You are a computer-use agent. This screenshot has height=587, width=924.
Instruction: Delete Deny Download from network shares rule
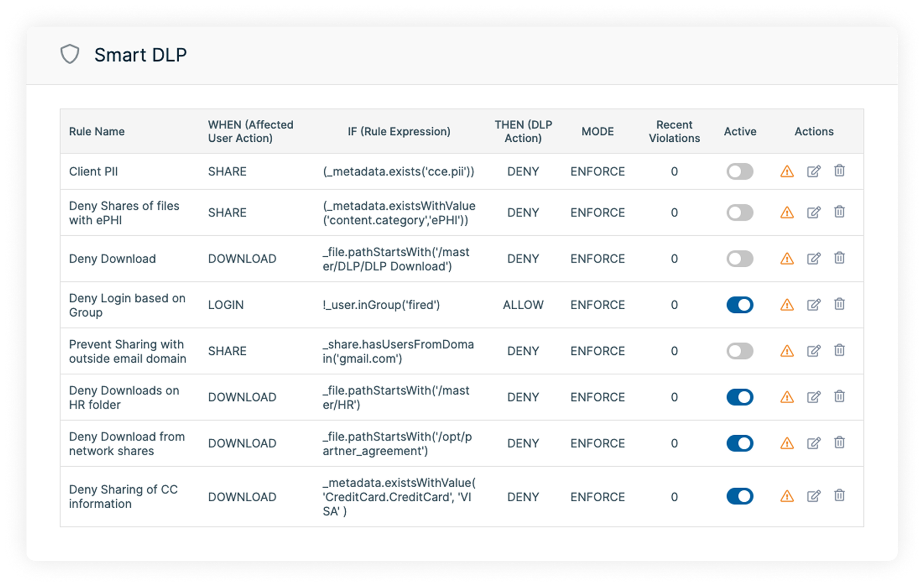839,443
